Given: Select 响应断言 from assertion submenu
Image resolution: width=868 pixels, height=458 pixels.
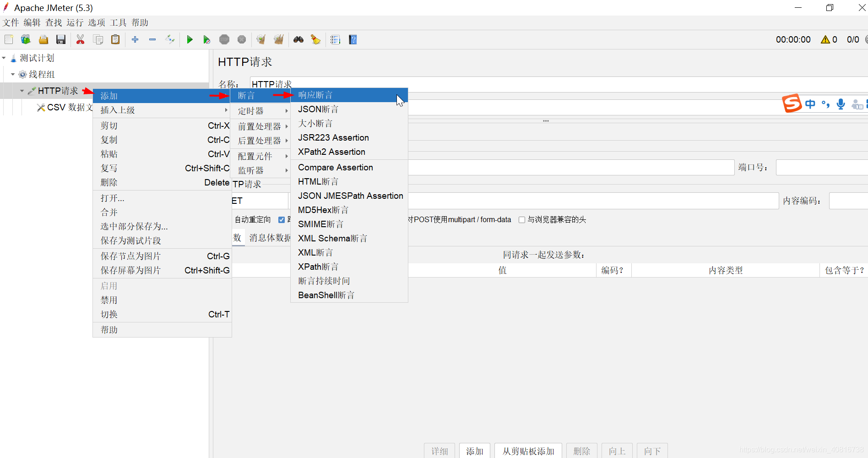Looking at the screenshot, I should pos(349,95).
